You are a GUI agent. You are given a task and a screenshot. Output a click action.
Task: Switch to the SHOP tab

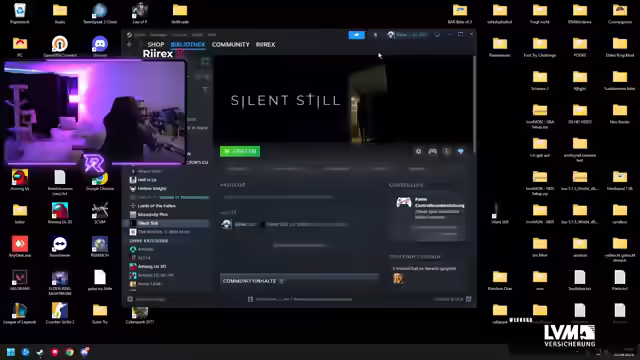pos(156,44)
